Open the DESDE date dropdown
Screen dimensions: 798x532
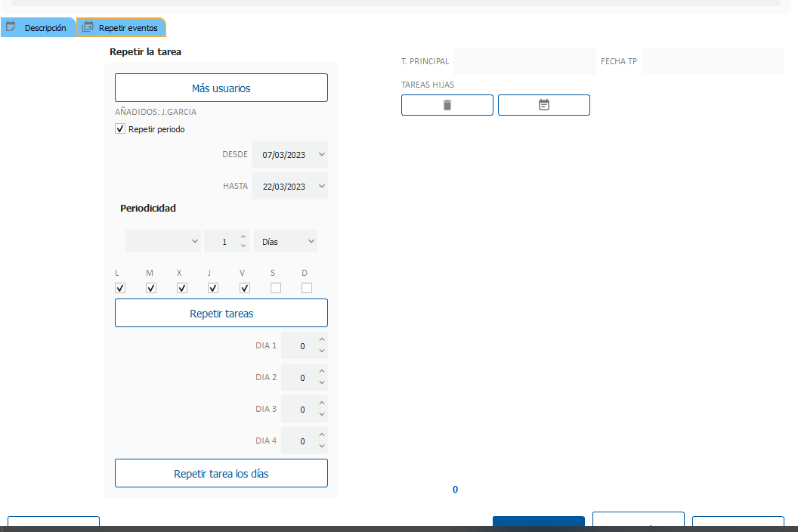(322, 154)
